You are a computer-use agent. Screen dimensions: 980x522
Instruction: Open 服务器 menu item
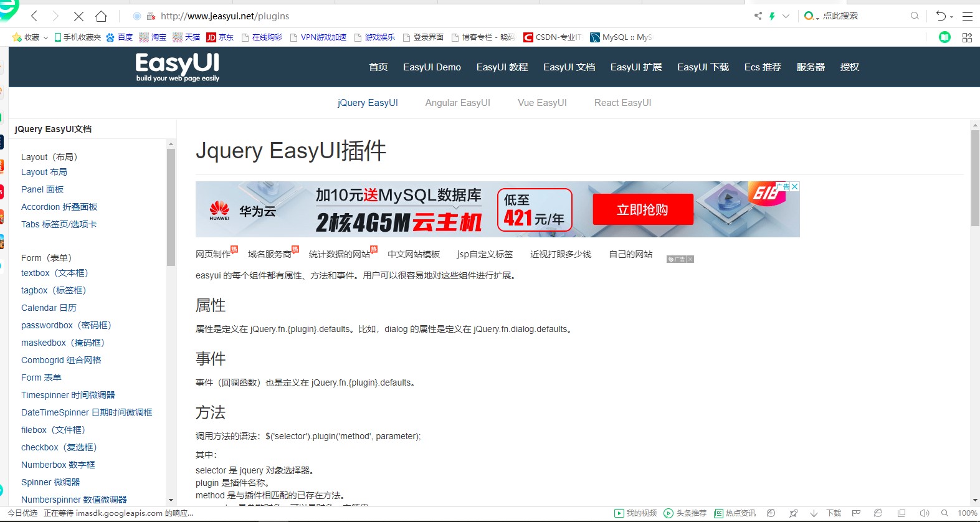[x=811, y=67]
